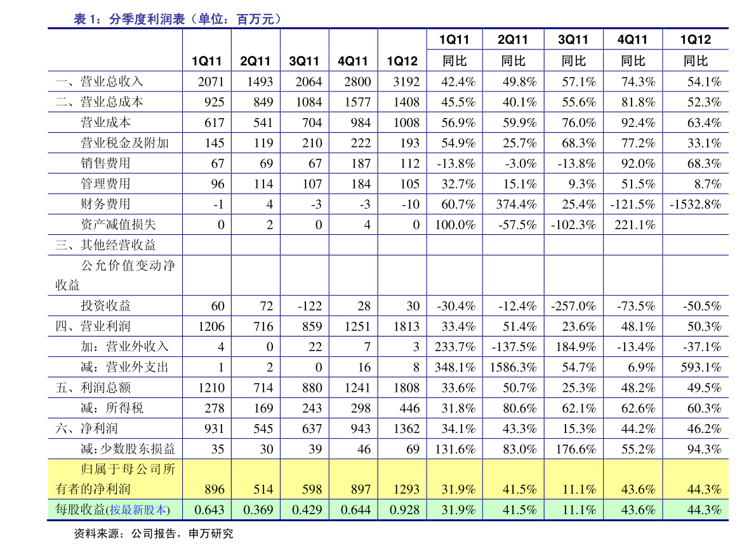Click revenue growth cell 74.3%

click(639, 82)
